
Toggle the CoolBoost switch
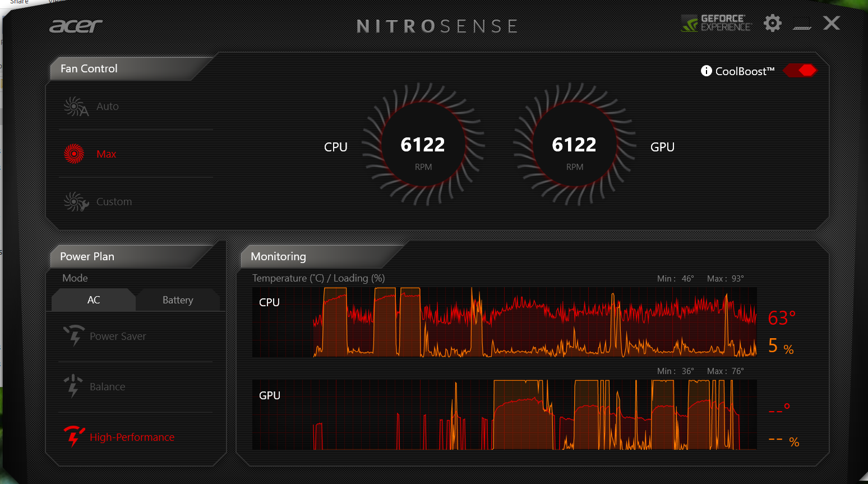(x=800, y=71)
